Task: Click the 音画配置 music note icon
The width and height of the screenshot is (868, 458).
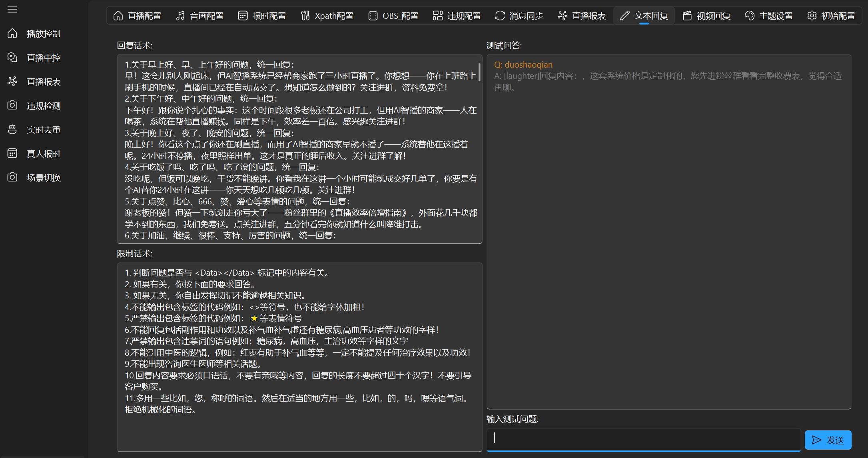Action: click(x=180, y=16)
